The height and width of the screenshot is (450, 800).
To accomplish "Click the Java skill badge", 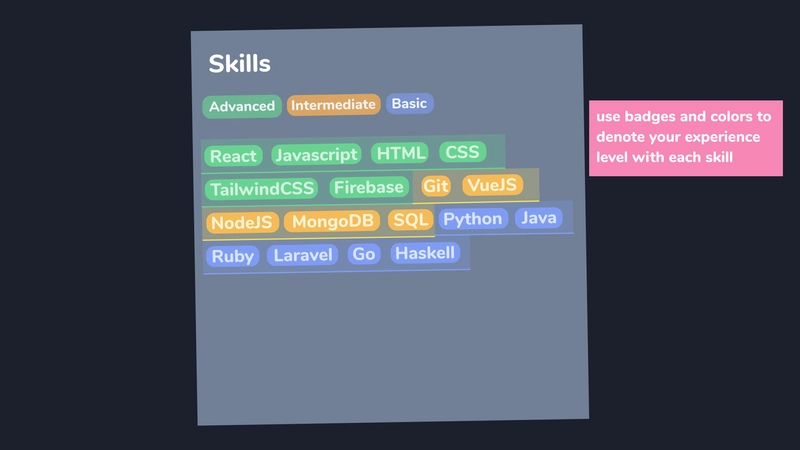I will tap(539, 218).
